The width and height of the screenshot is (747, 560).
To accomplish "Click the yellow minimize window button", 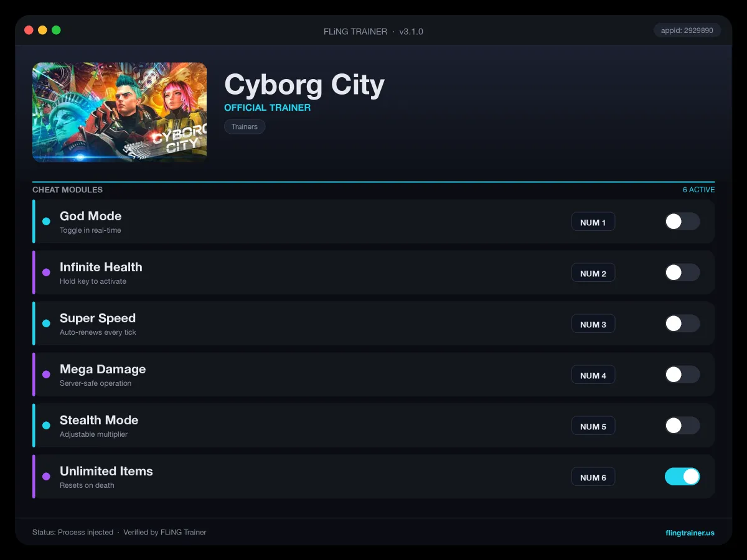I will click(x=42, y=30).
